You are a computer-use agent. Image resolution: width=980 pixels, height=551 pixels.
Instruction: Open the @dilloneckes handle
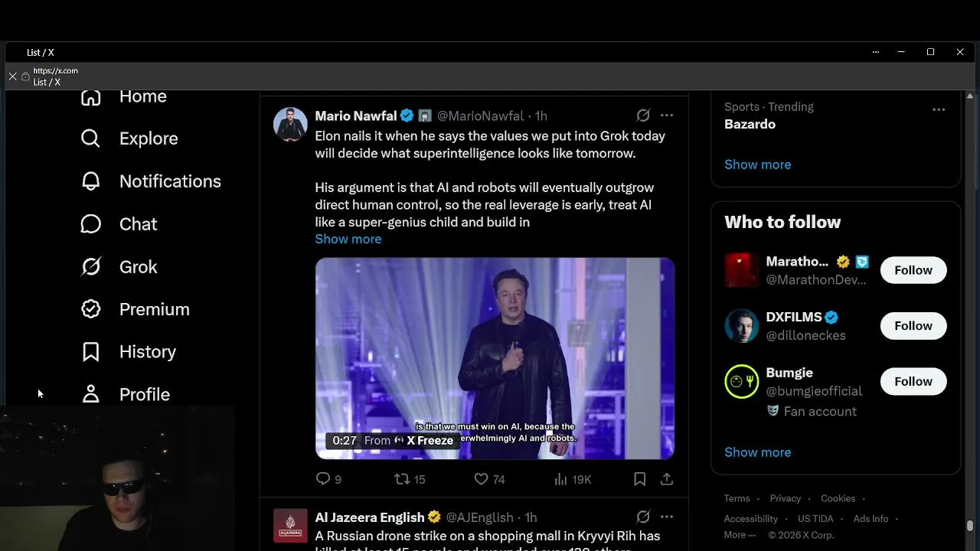pos(806,335)
